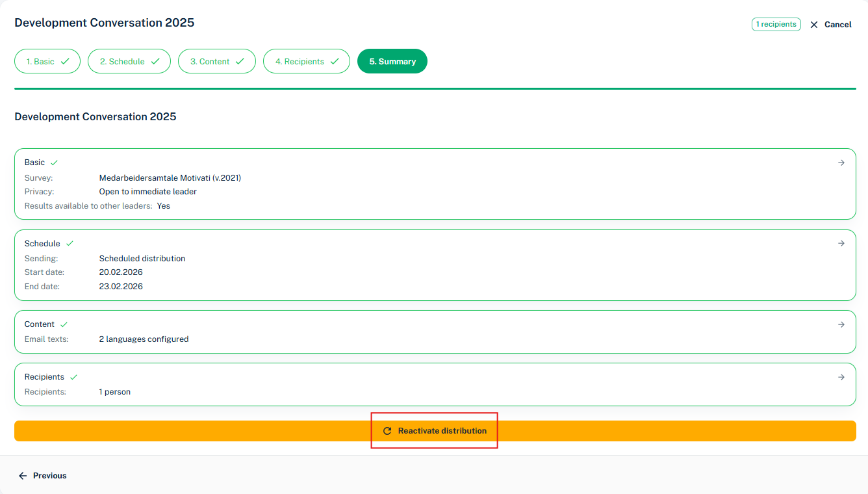Go to the 2. Schedule step tab

click(129, 62)
